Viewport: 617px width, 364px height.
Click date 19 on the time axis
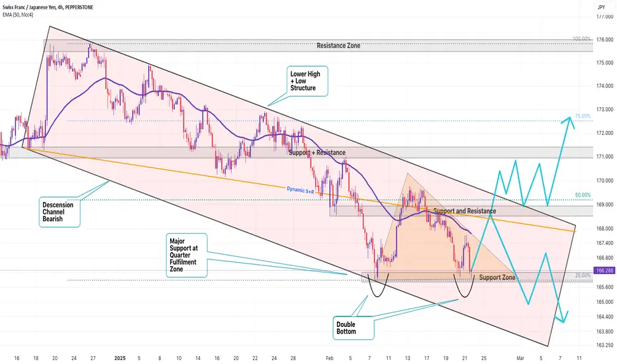446,358
